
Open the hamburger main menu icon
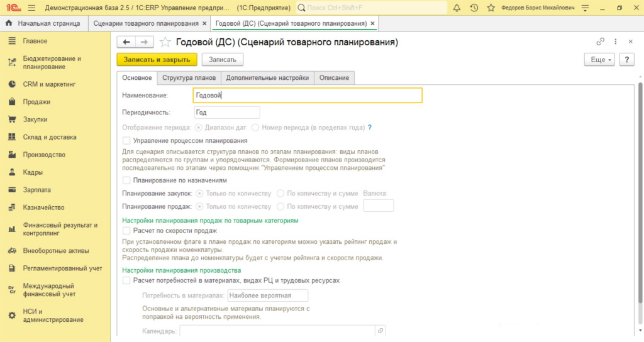point(31,8)
